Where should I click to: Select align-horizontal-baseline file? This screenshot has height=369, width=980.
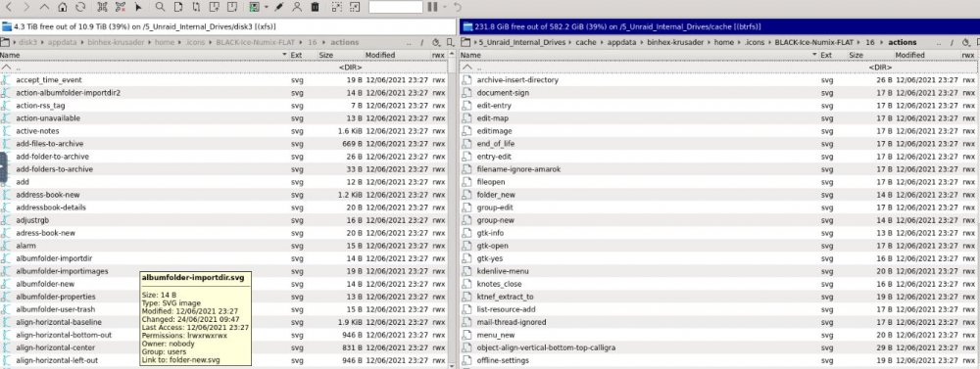(x=59, y=322)
